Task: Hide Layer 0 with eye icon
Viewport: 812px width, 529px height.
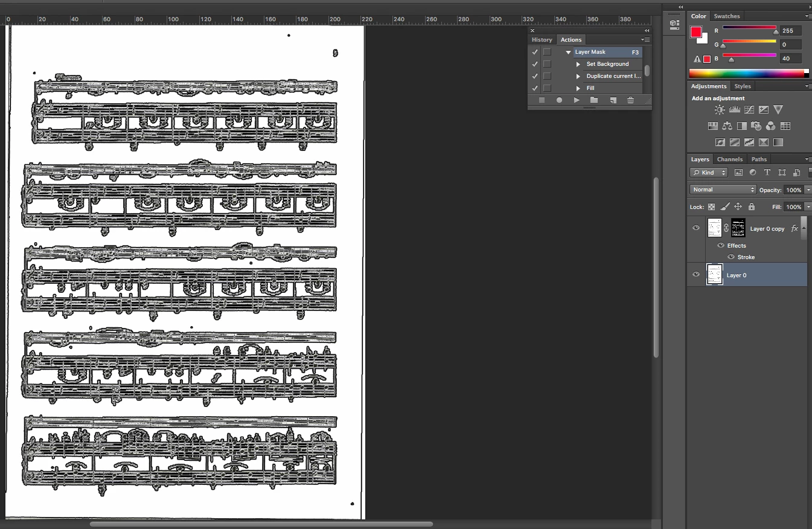Action: point(696,275)
